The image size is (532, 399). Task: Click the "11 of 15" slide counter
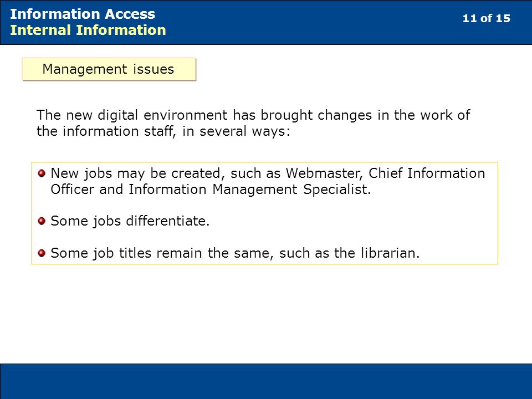tap(486, 18)
